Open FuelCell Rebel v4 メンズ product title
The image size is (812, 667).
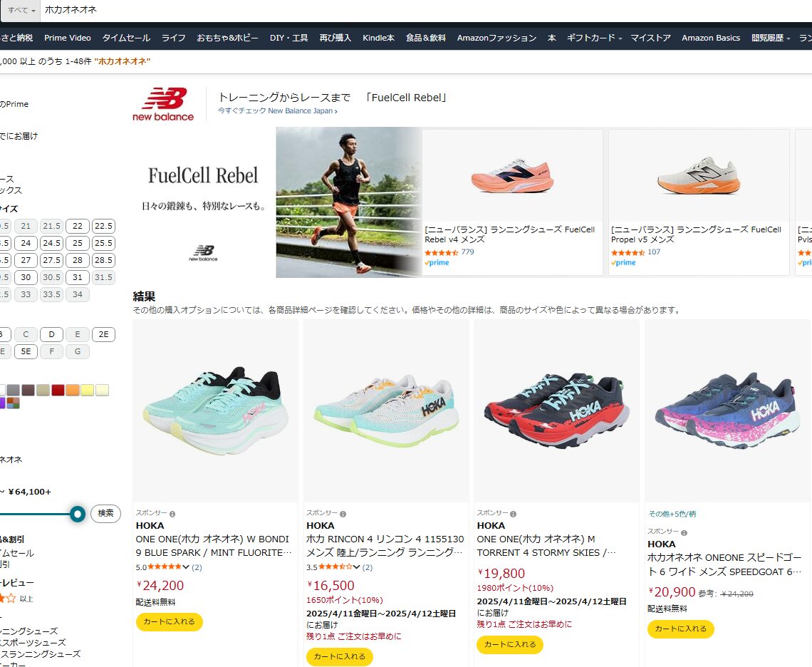(x=509, y=234)
